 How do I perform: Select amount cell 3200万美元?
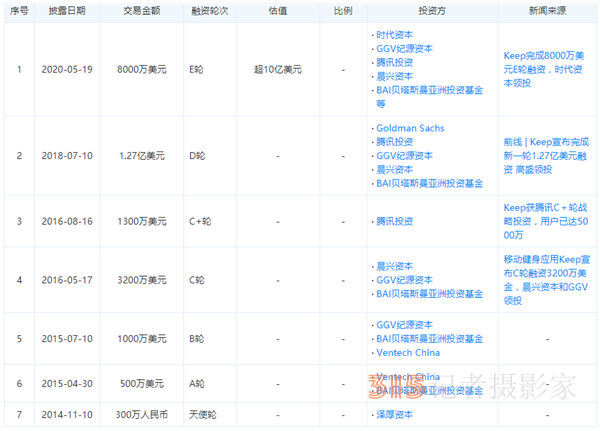point(142,280)
